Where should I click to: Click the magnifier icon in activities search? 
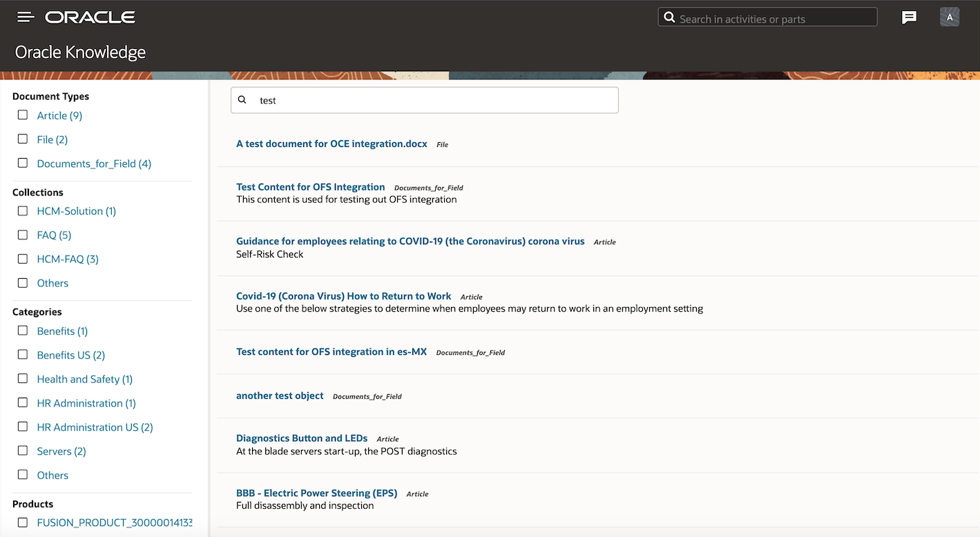[x=669, y=17]
